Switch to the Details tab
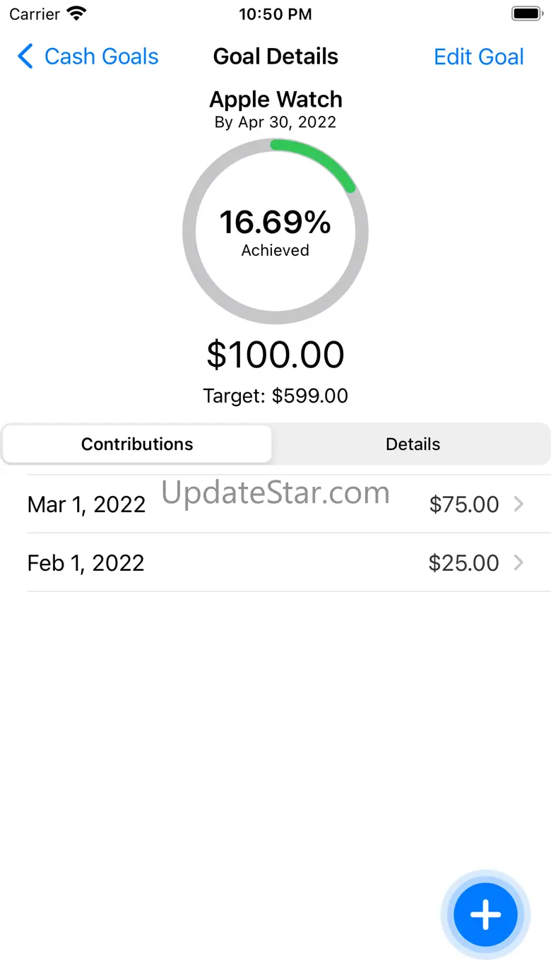This screenshot has width=551, height=980. click(413, 444)
